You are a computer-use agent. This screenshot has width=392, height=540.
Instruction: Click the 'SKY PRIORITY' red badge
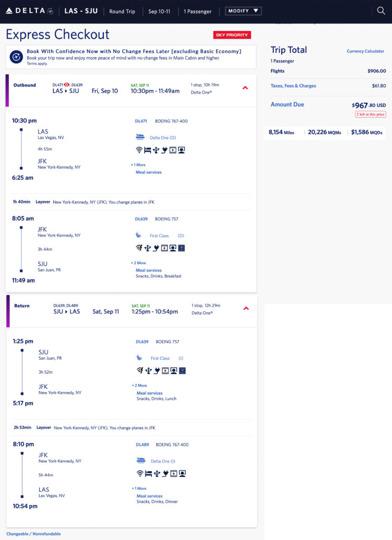click(233, 35)
